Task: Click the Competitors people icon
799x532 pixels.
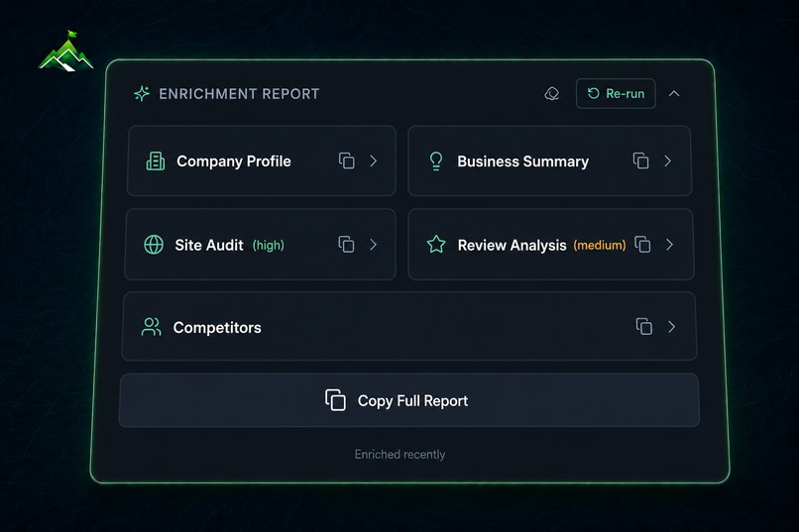Action: (x=152, y=327)
